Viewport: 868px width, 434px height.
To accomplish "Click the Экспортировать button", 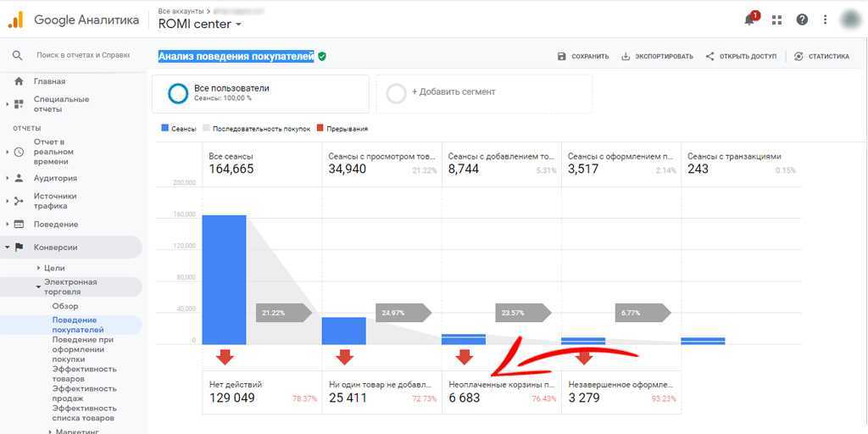I will point(657,57).
